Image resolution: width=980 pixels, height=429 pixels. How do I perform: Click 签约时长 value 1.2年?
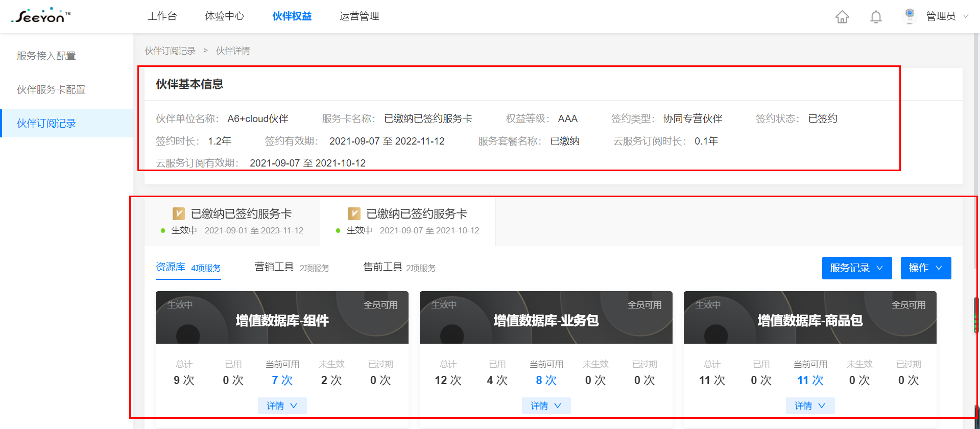pyautogui.click(x=220, y=141)
